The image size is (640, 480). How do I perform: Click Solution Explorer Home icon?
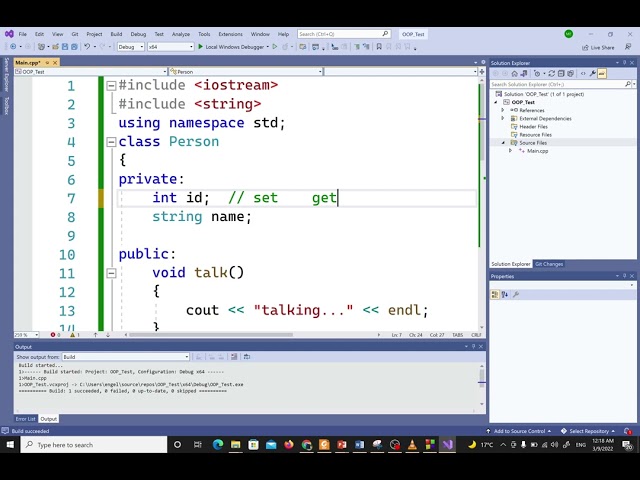[514, 73]
